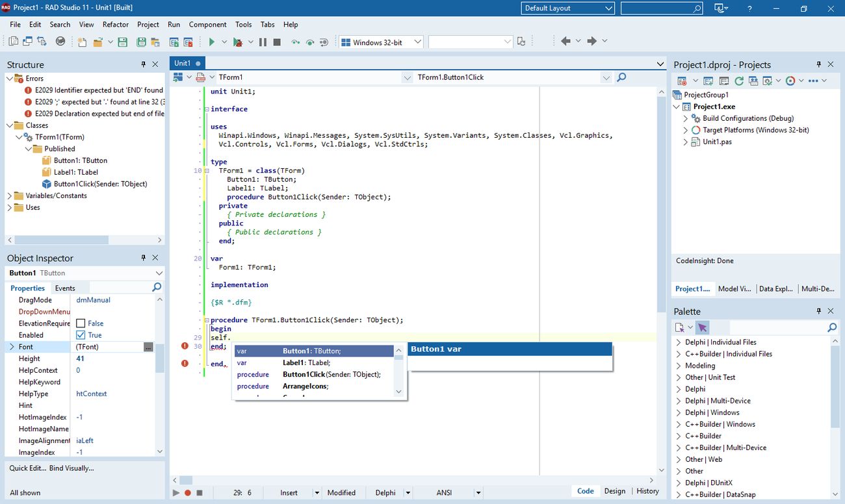Click the Font property ellipsis button
This screenshot has width=845, height=504.
point(148,347)
